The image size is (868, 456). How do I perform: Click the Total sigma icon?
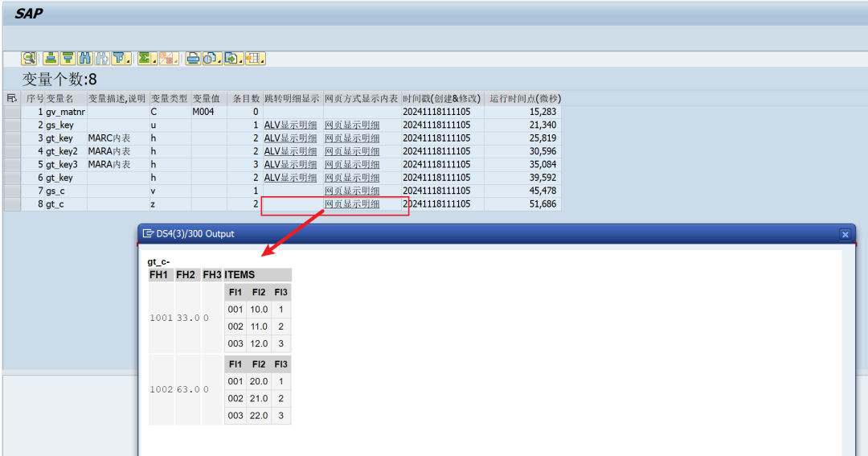point(144,58)
